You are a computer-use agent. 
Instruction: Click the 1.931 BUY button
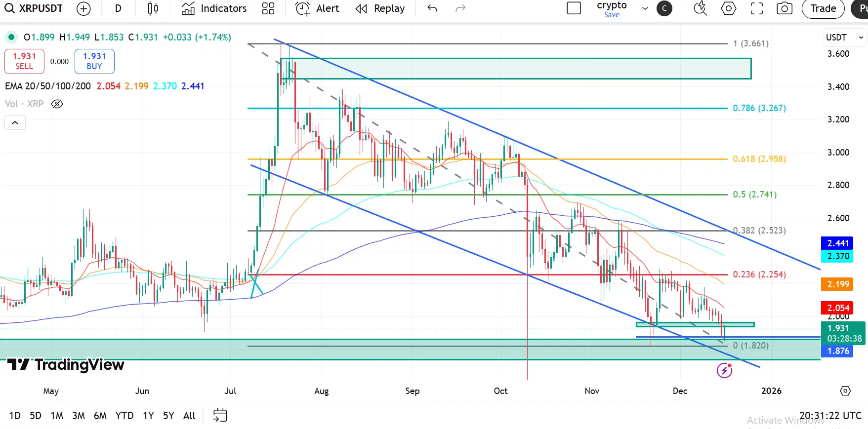(94, 61)
